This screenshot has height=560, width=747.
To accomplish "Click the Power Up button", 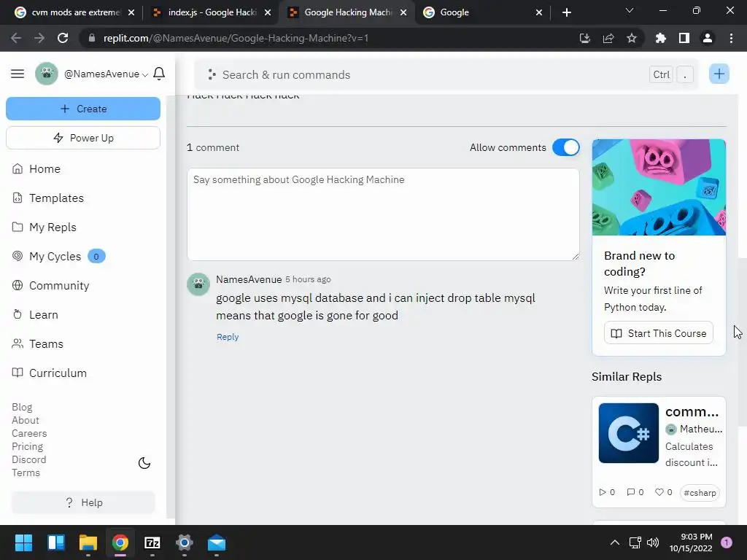I will pos(83,138).
